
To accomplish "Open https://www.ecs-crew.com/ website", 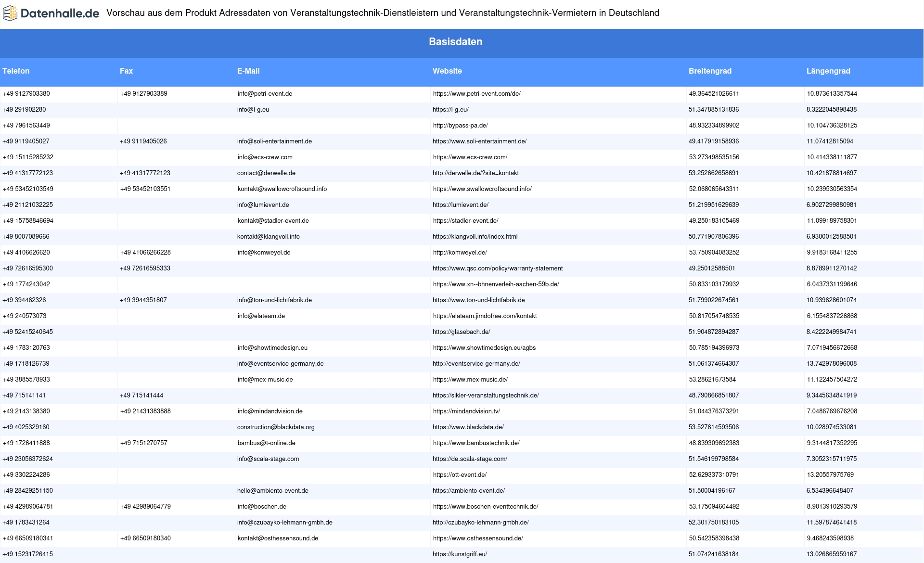I will point(470,157).
